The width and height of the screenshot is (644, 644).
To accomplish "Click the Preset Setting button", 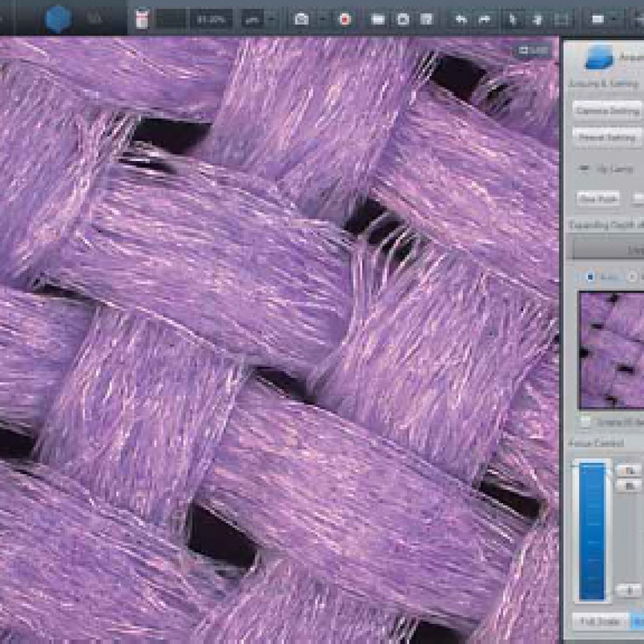I will click(x=607, y=138).
